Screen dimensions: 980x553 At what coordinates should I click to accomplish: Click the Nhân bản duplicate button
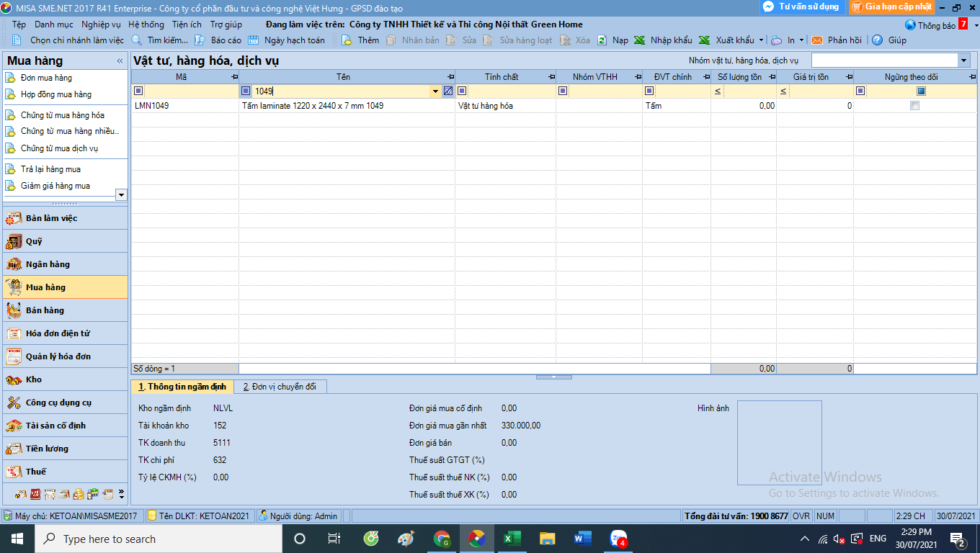(x=413, y=40)
